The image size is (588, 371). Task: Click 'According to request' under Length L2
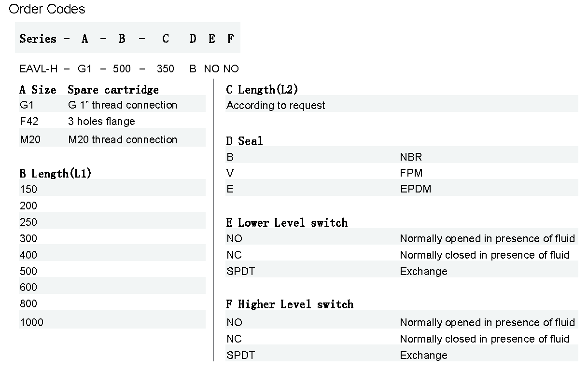point(276,105)
